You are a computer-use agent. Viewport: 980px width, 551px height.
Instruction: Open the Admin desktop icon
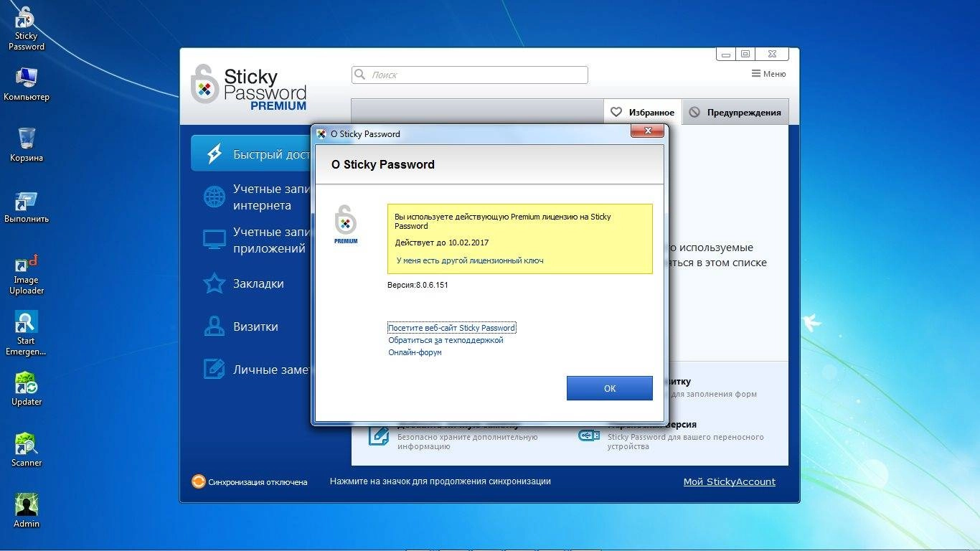click(27, 511)
